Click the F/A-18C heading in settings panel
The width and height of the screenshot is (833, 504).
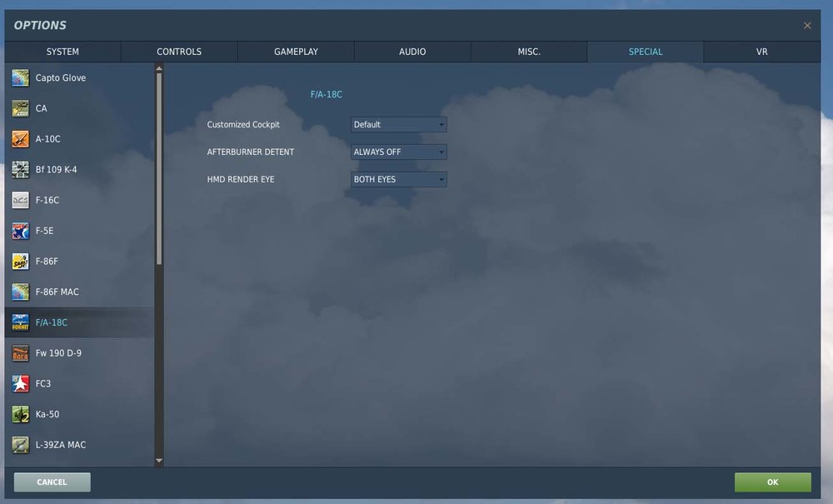click(327, 94)
